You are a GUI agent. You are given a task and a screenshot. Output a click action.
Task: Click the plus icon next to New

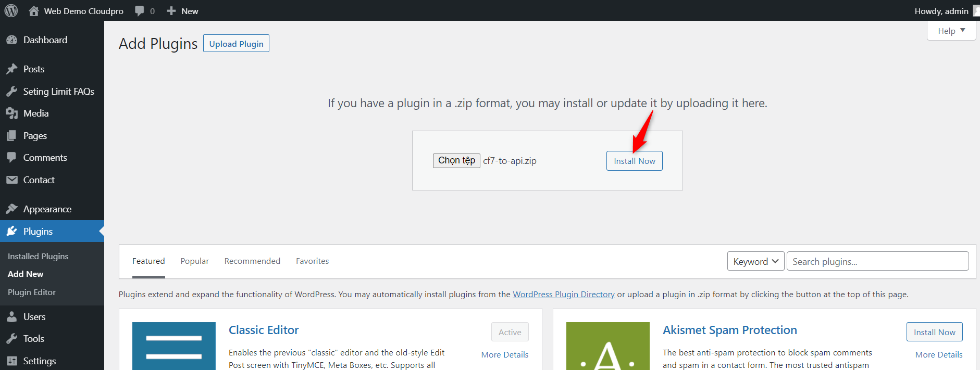click(x=171, y=11)
